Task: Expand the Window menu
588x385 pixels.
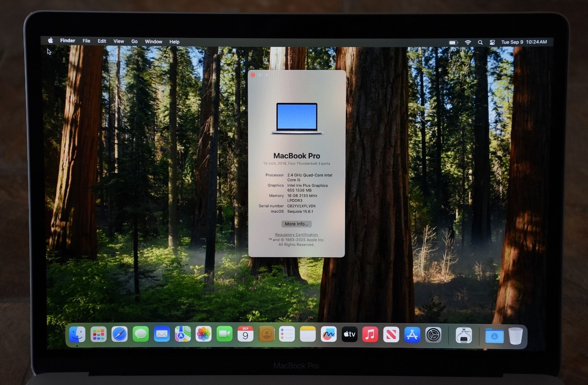Action: click(x=153, y=42)
